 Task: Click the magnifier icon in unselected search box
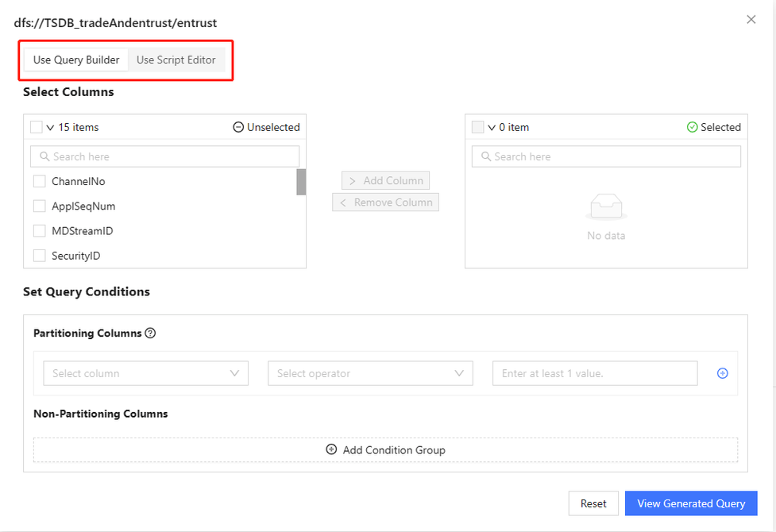coord(44,156)
